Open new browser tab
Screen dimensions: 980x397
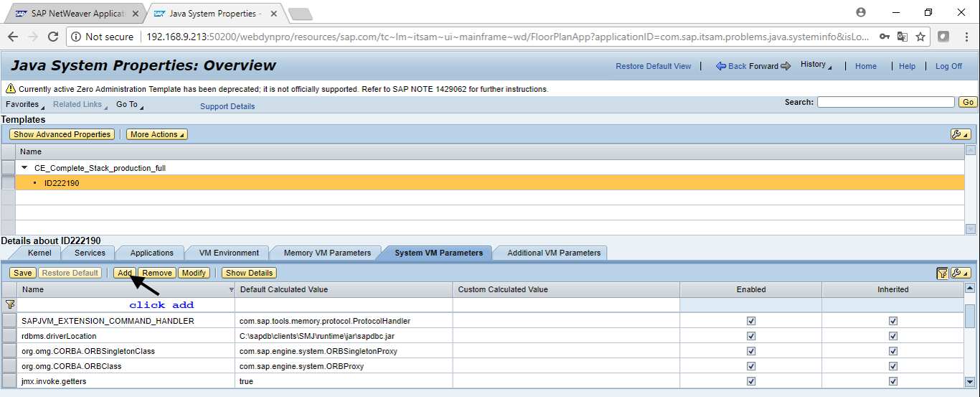[300, 13]
